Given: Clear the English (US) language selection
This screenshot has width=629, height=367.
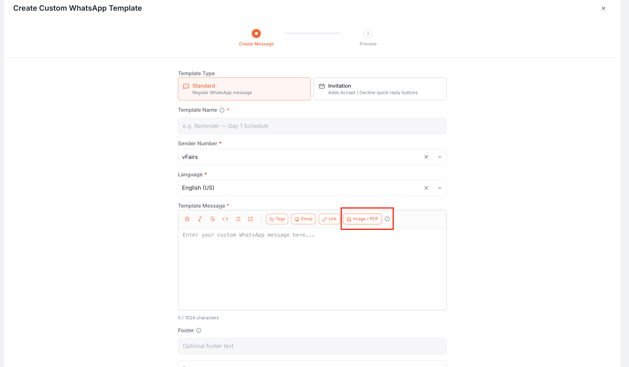Looking at the screenshot, I should [x=426, y=188].
